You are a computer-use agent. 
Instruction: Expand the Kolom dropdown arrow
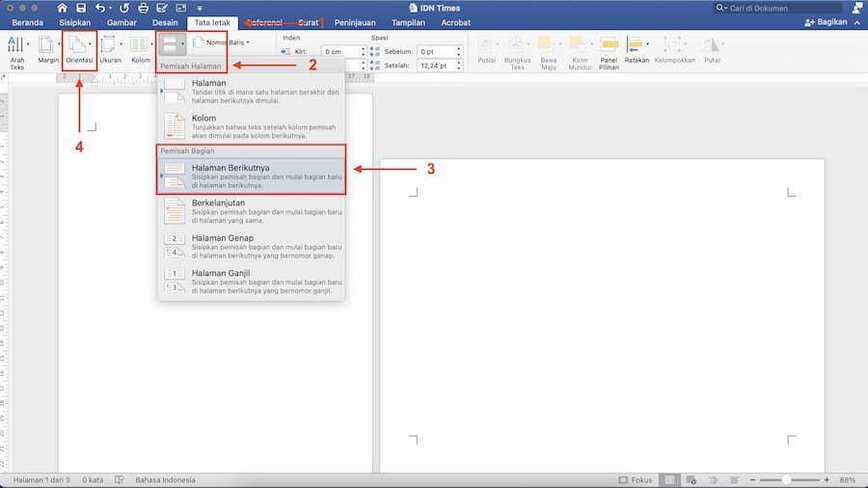pos(151,43)
